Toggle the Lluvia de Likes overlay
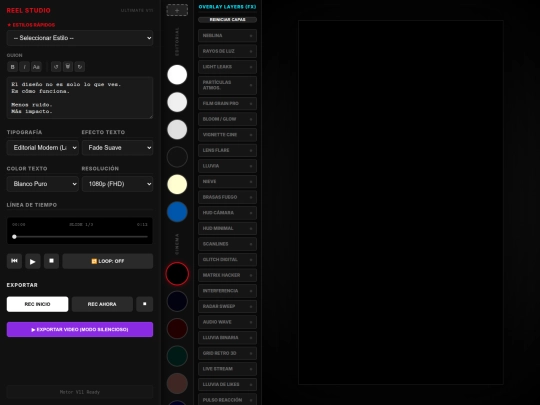This screenshot has height=405, width=540. 227,385
